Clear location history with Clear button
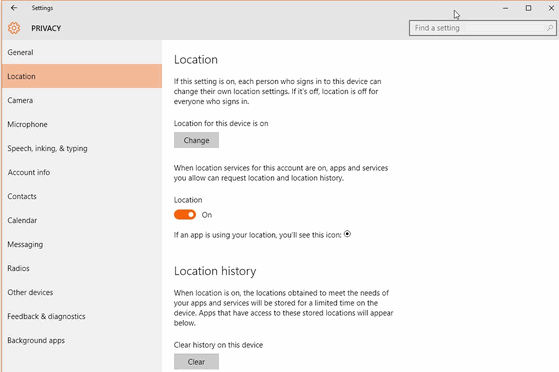This screenshot has width=559, height=372. click(196, 362)
